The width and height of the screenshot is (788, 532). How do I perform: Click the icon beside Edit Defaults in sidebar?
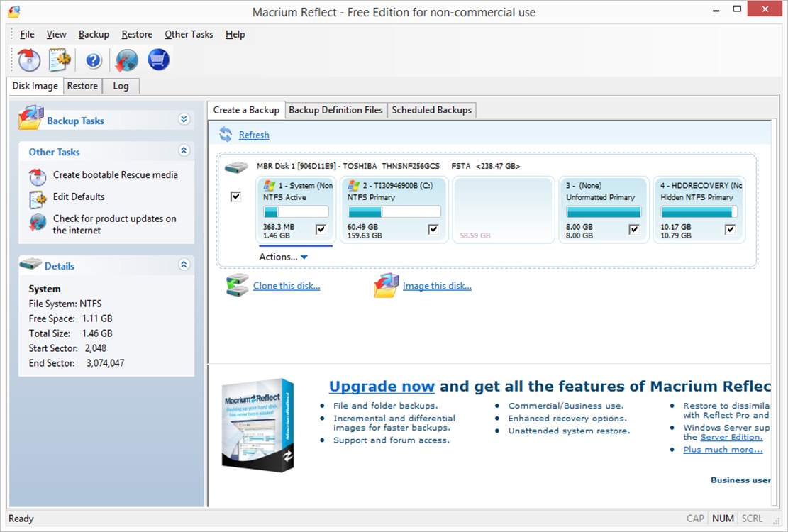[38, 199]
